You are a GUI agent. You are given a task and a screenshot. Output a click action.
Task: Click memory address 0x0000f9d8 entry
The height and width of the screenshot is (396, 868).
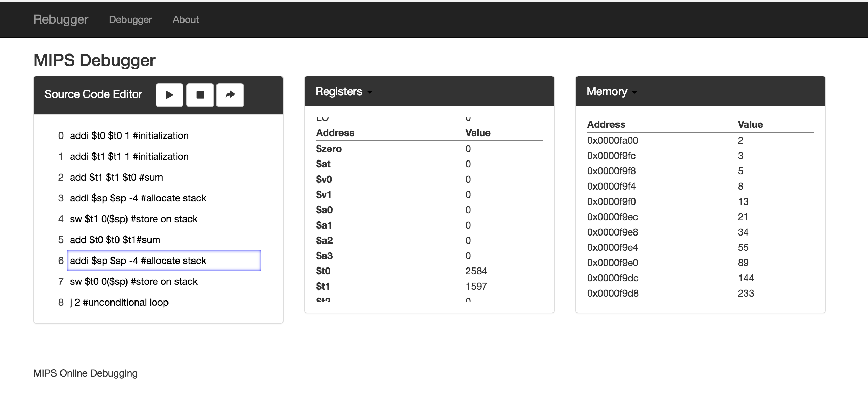pos(613,293)
